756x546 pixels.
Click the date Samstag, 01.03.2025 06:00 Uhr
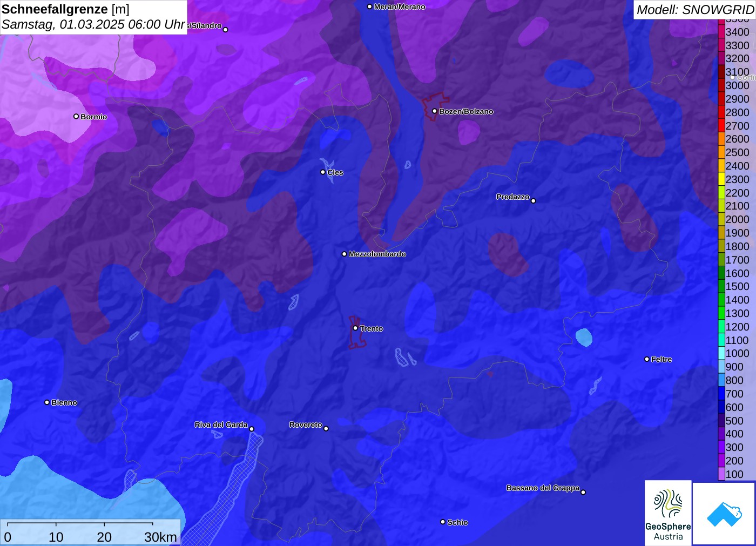93,24
